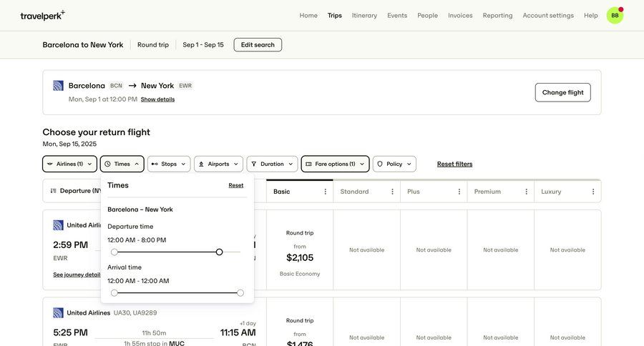644x346 pixels.
Task: Open the three-dot menu beside Standard fare
Action: point(392,192)
